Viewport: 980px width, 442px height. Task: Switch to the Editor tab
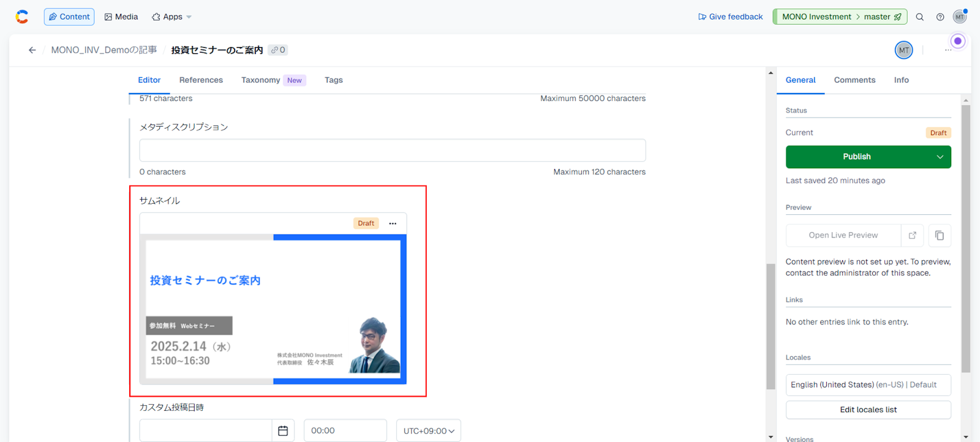[x=149, y=80]
